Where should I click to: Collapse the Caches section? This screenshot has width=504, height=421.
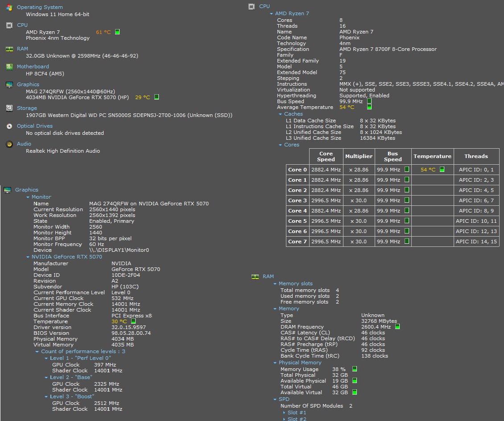(x=280, y=114)
